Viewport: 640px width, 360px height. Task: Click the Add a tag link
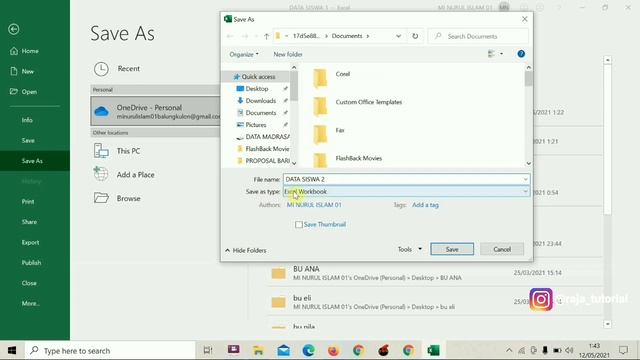[425, 205]
